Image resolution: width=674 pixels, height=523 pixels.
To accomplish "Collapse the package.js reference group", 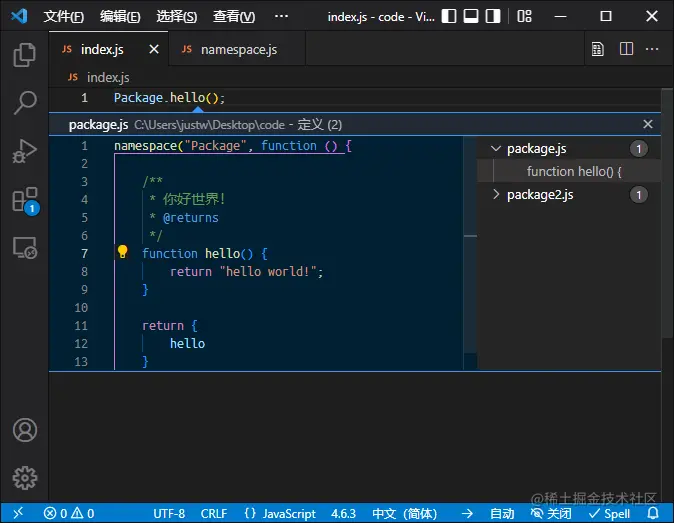I will pos(496,149).
